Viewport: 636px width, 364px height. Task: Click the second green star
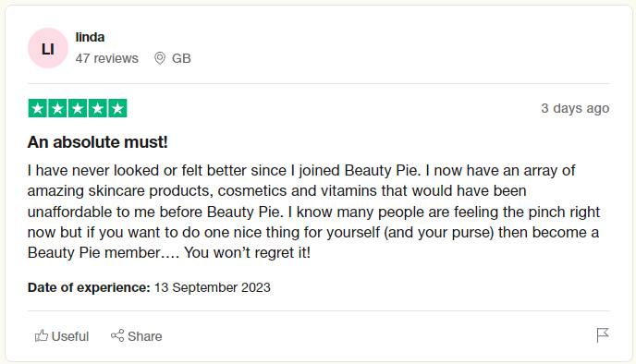coord(57,108)
